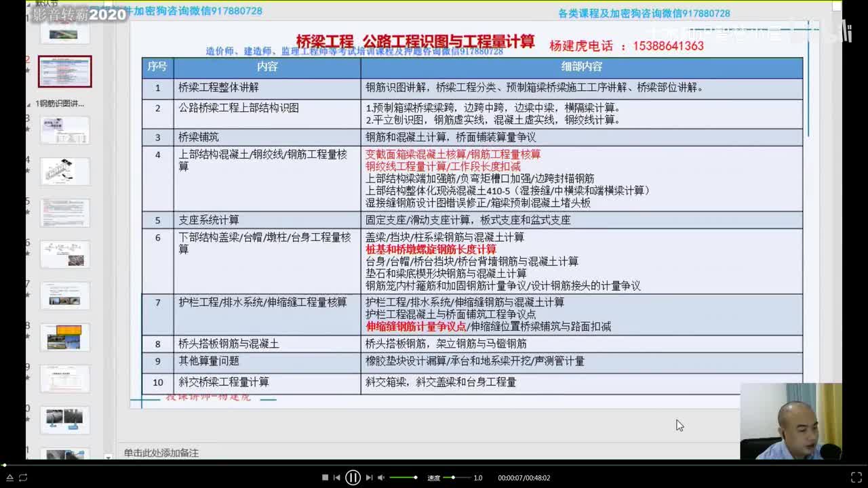Select slide 4 thumbnail with bridge drawing

pyautogui.click(x=64, y=171)
